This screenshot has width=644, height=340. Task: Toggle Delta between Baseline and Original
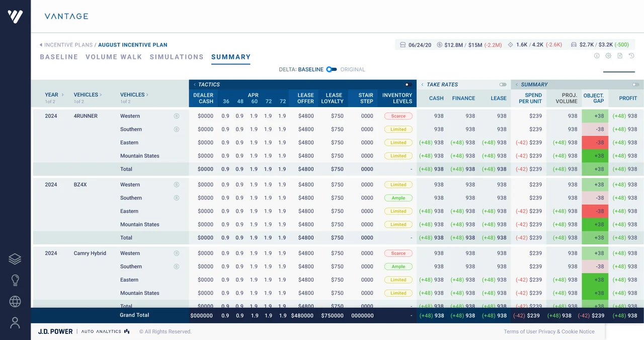tap(332, 69)
